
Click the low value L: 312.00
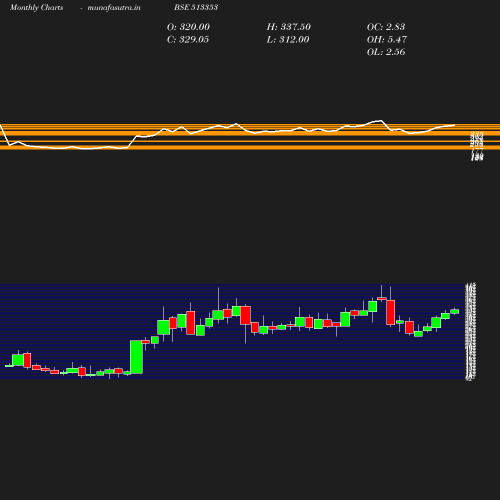[x=288, y=40]
